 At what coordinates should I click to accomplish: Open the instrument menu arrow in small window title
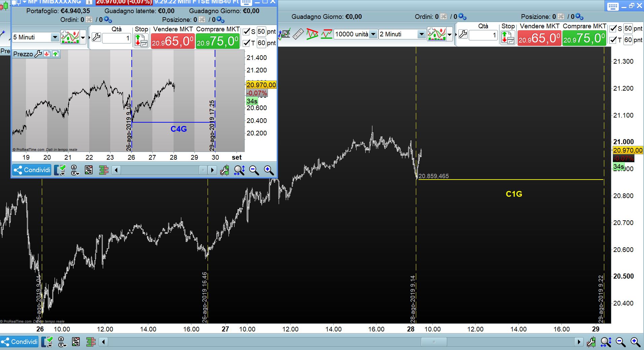(x=24, y=2)
